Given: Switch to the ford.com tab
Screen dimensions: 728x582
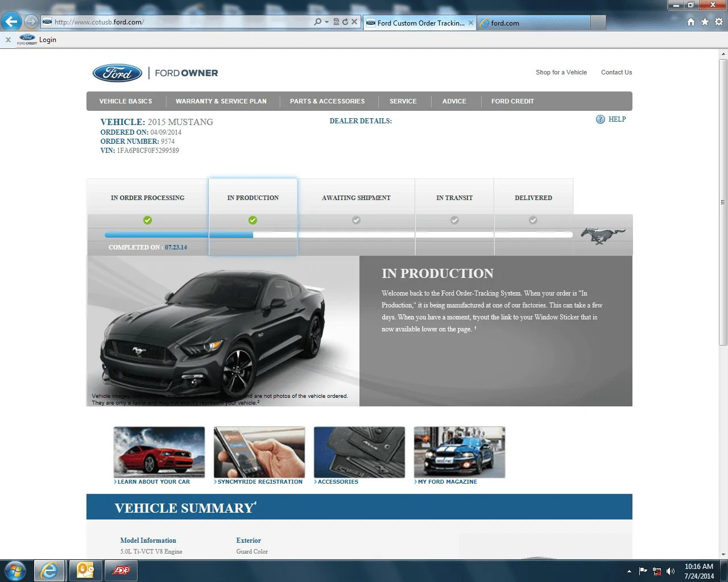Looking at the screenshot, I should click(533, 23).
